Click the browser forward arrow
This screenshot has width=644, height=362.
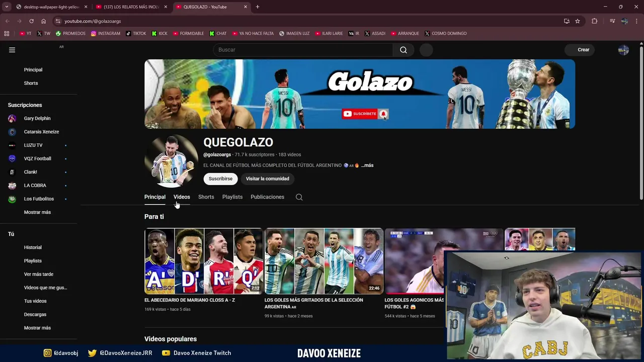[19, 21]
